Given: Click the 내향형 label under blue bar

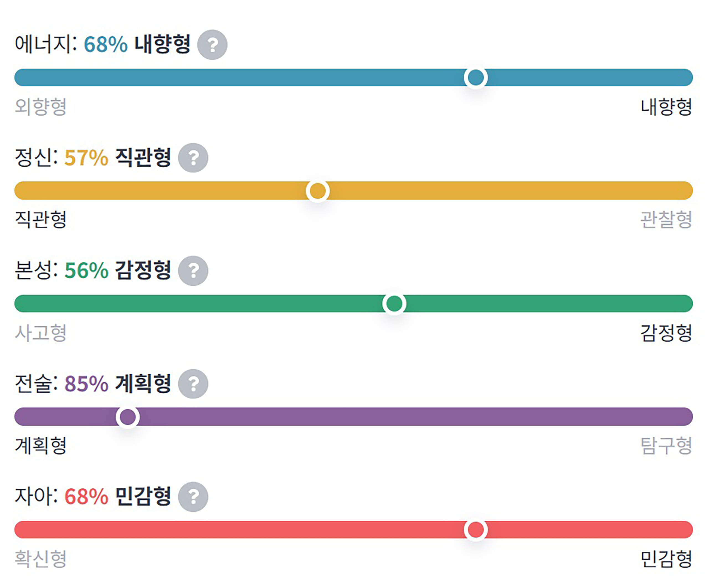Looking at the screenshot, I should [x=666, y=107].
